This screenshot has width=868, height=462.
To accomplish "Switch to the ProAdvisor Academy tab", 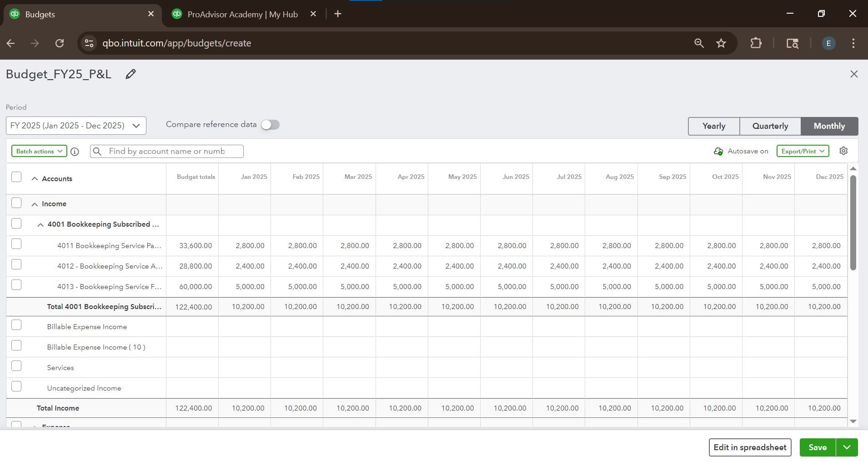I will click(x=241, y=14).
